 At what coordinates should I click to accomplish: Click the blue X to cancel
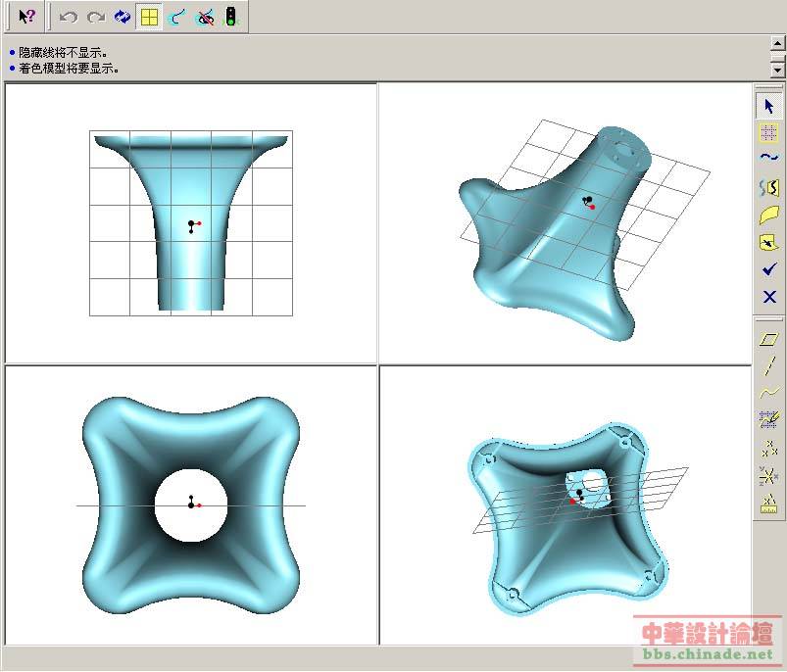click(768, 297)
